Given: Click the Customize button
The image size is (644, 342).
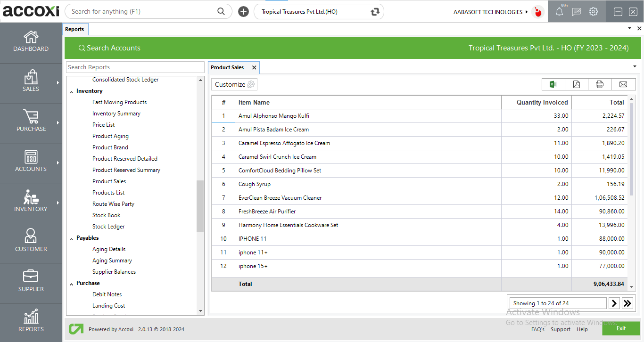Looking at the screenshot, I should [234, 84].
